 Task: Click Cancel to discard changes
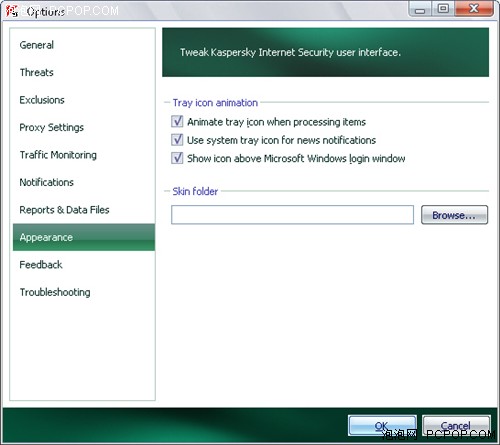pos(456,426)
